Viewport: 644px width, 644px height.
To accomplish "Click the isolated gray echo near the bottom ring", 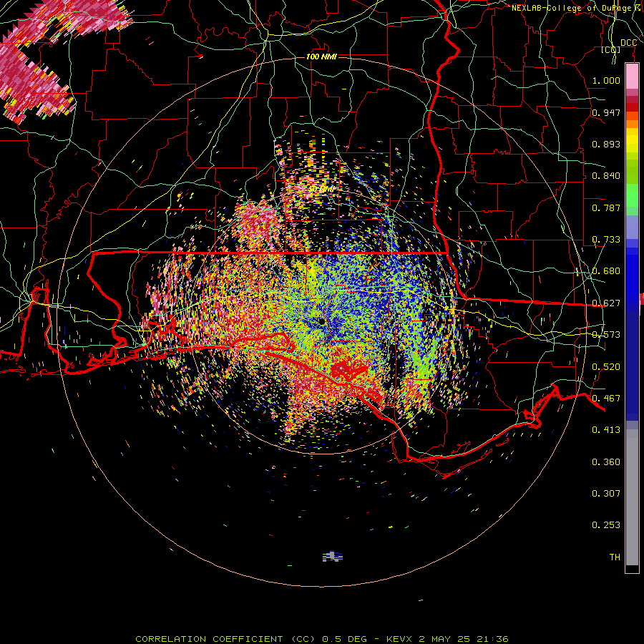I will 332,557.
